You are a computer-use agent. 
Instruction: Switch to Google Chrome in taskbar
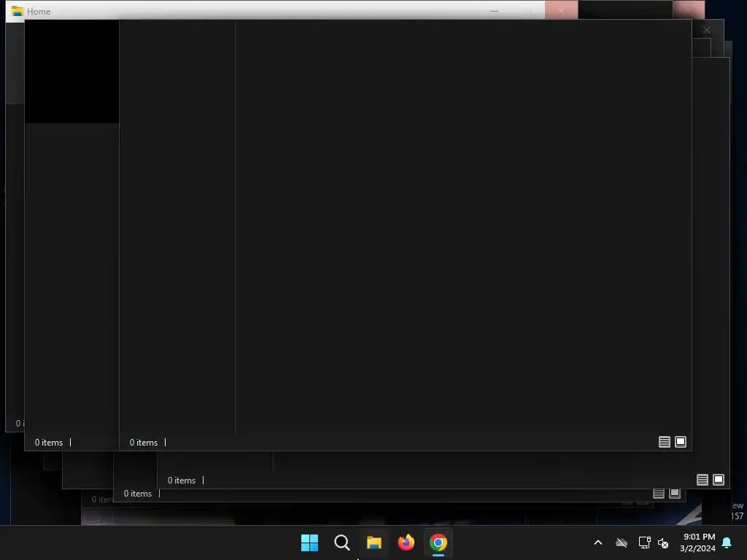(438, 542)
